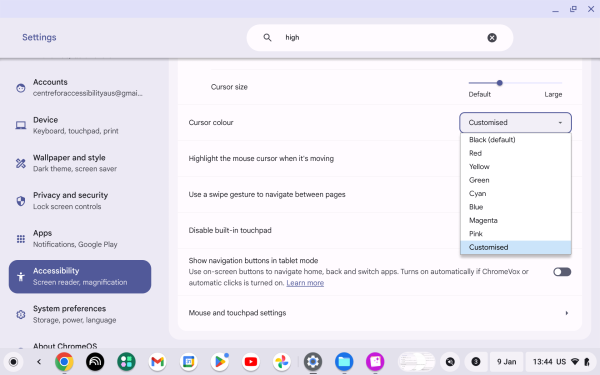Screen dimensions: 600x375
Task: Open the Files app from shelf
Action: pyautogui.click(x=344, y=362)
